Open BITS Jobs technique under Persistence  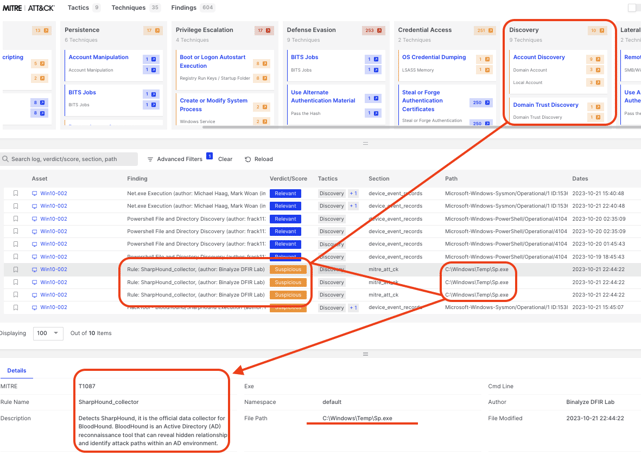(82, 92)
